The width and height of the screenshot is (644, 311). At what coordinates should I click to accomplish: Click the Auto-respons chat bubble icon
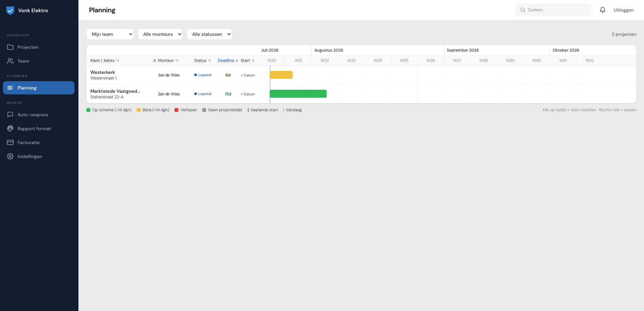10,115
